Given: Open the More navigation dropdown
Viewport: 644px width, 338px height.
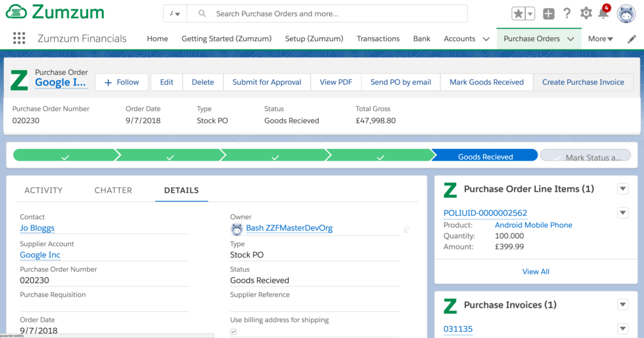Looking at the screenshot, I should pyautogui.click(x=601, y=38).
